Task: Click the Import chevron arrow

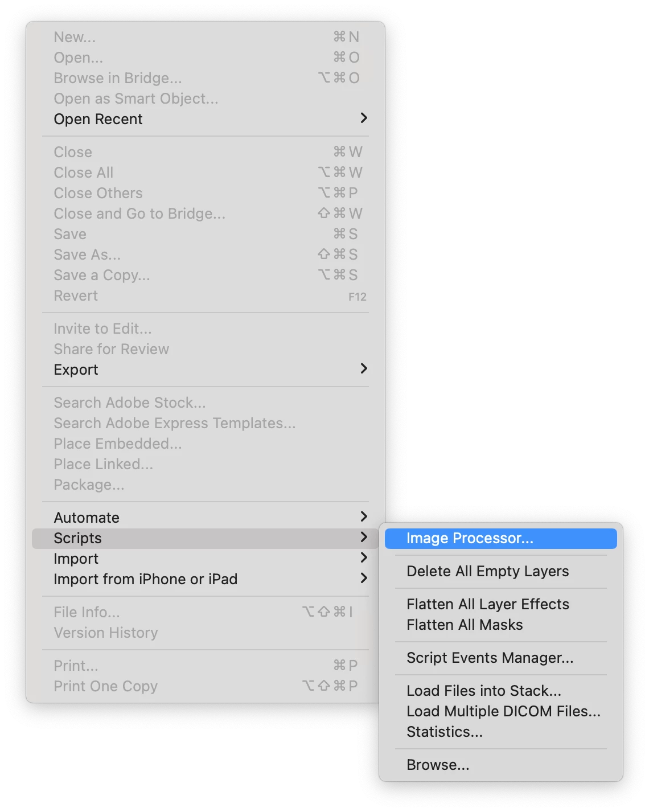Action: (x=364, y=557)
